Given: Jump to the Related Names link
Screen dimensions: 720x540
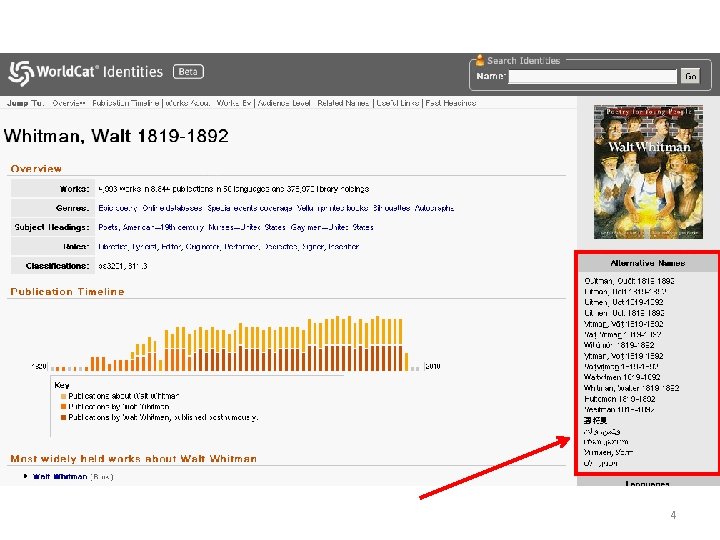Looking at the screenshot, I should (x=343, y=103).
